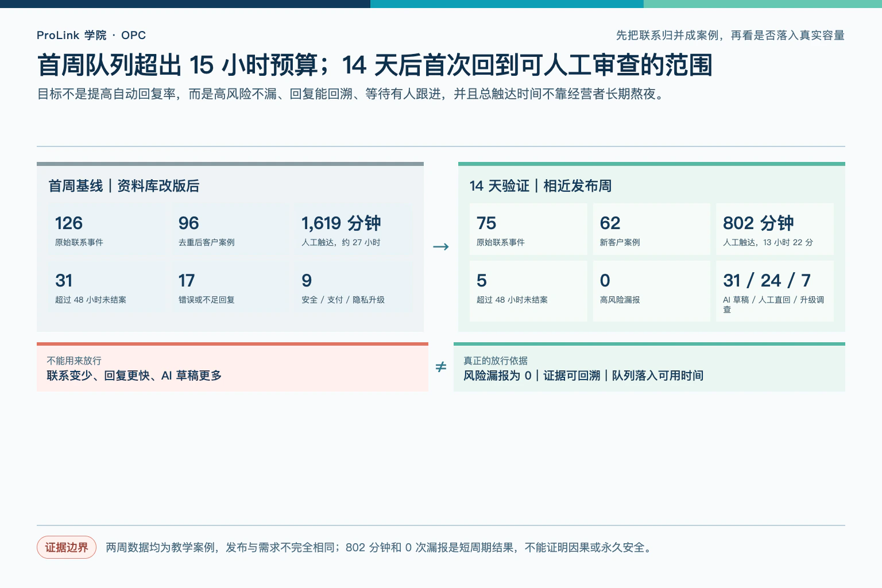The width and height of the screenshot is (882, 588).
Task: Click the 31 / 24 / 7 card
Action: tap(775, 291)
